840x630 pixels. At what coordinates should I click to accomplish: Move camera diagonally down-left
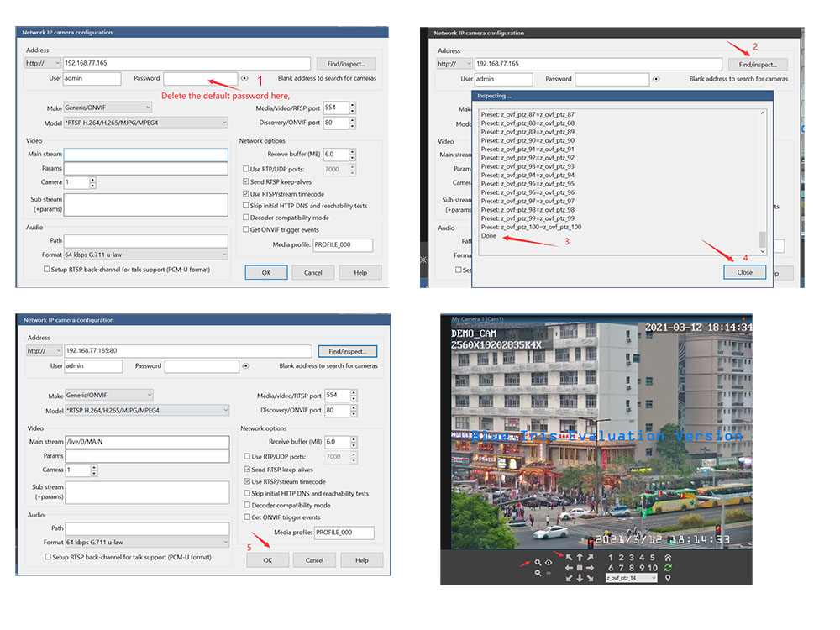tap(569, 579)
